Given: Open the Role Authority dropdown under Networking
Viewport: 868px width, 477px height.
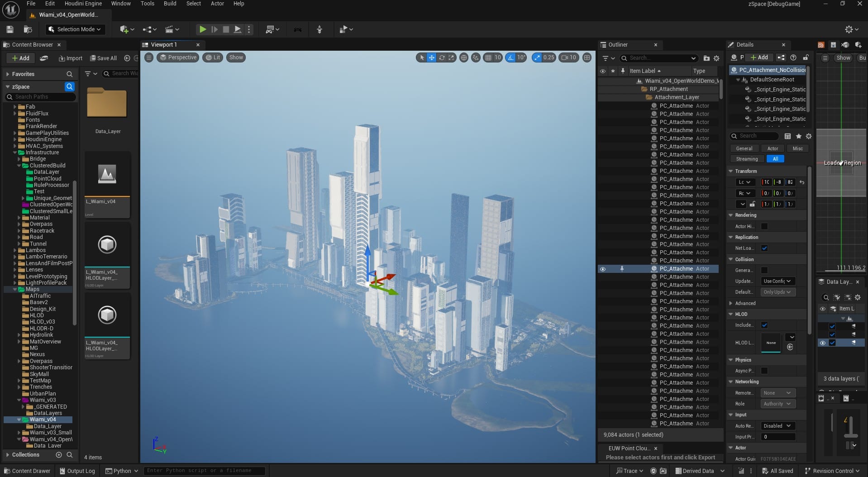Looking at the screenshot, I should (x=777, y=404).
